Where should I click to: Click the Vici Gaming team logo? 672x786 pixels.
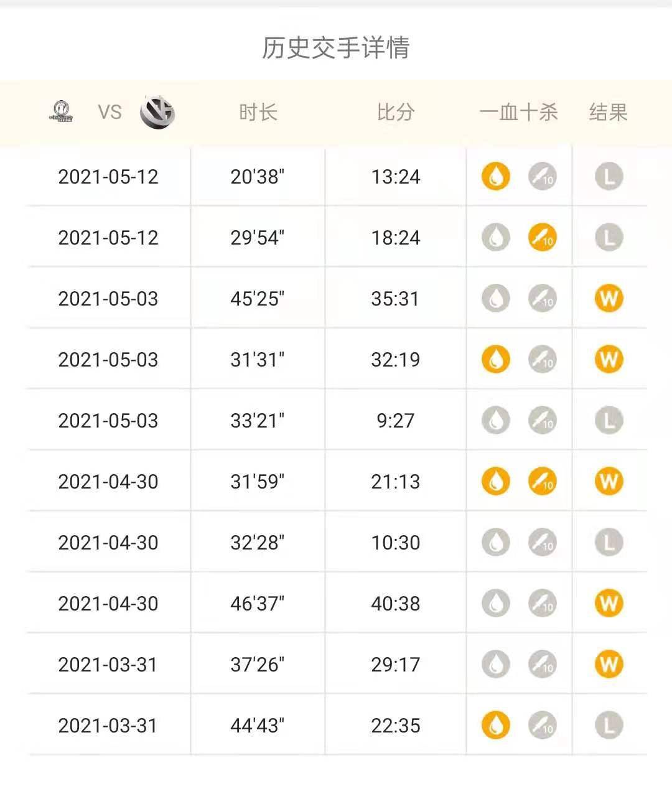tap(157, 113)
